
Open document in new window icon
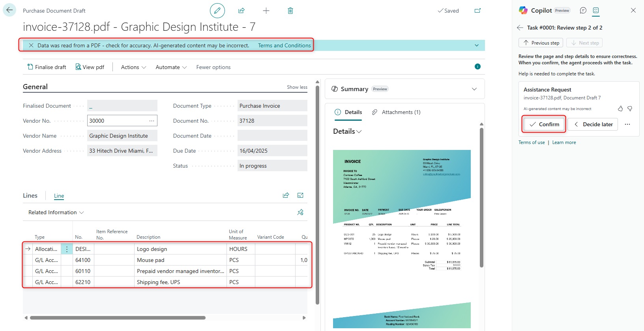pos(477,11)
